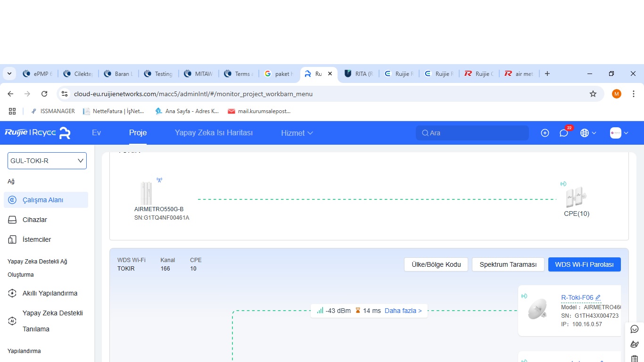Click the Ülke/Bölge Kodu button

coord(436,264)
